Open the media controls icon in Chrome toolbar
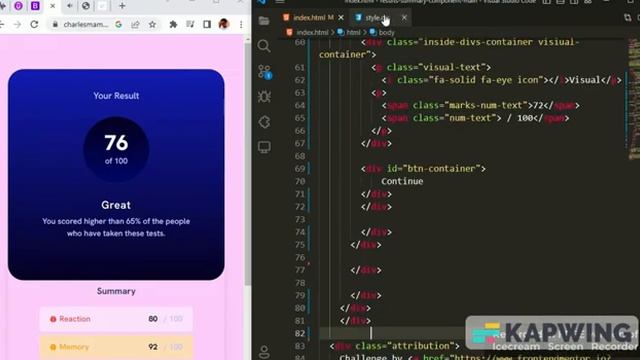The image size is (640, 360). pos(190,24)
